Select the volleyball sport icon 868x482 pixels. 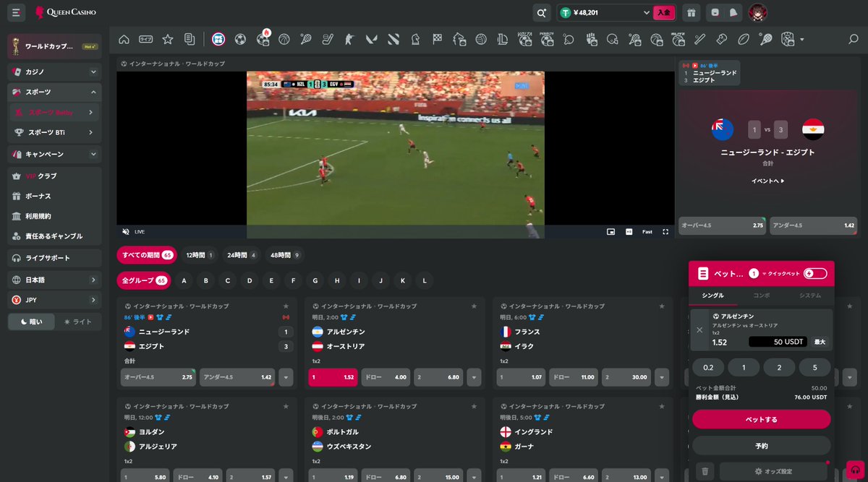tap(481, 39)
